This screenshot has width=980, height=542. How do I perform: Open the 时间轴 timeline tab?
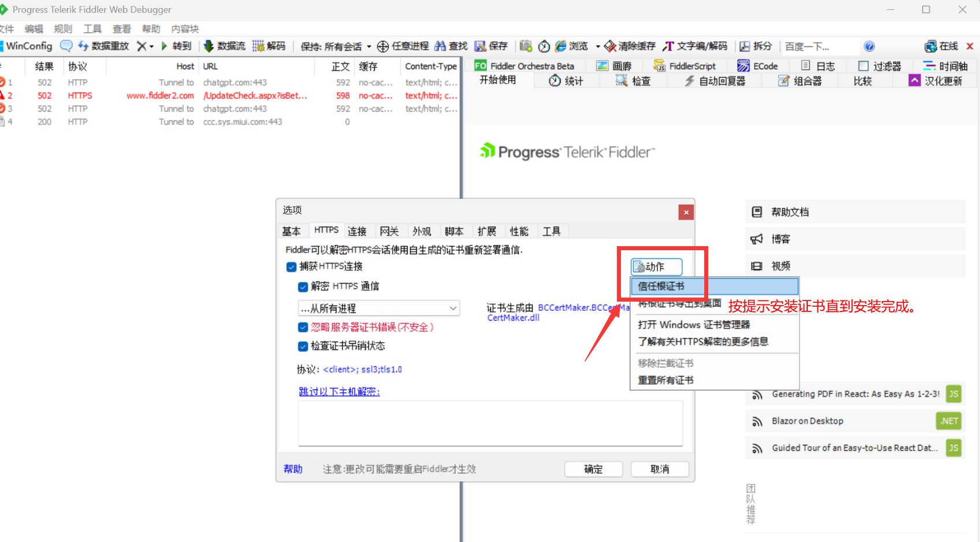[945, 66]
